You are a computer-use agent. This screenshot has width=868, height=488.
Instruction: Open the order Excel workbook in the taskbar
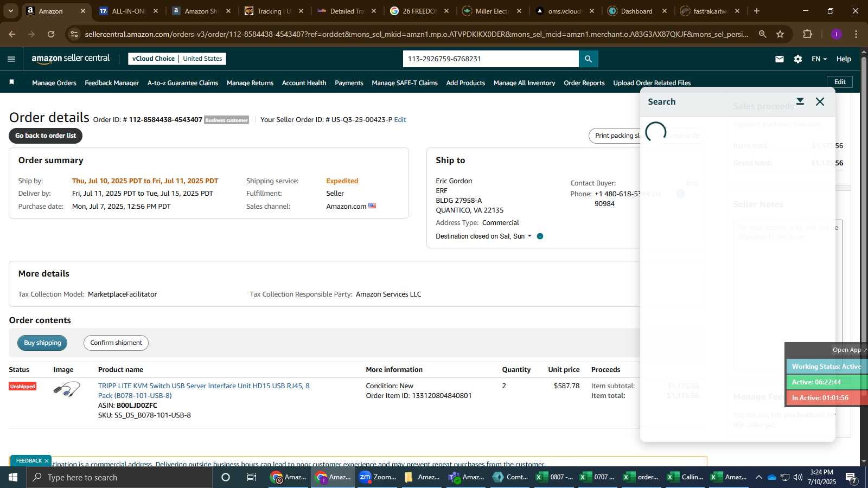641,477
